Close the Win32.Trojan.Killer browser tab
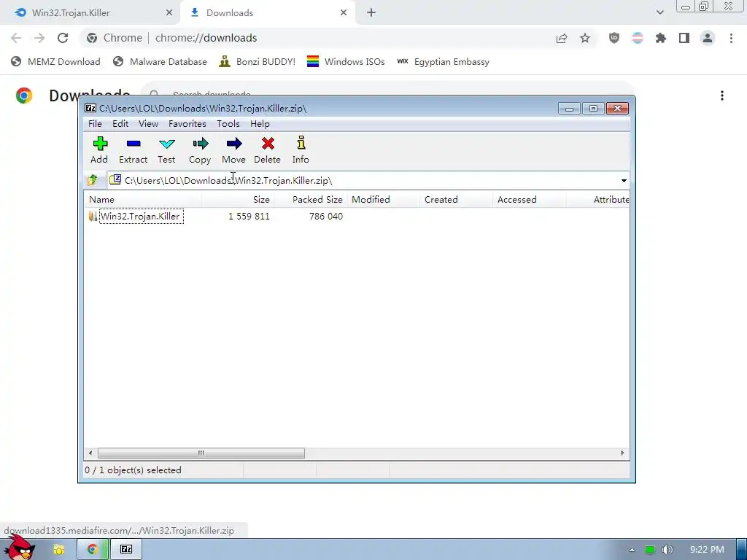 (x=169, y=13)
